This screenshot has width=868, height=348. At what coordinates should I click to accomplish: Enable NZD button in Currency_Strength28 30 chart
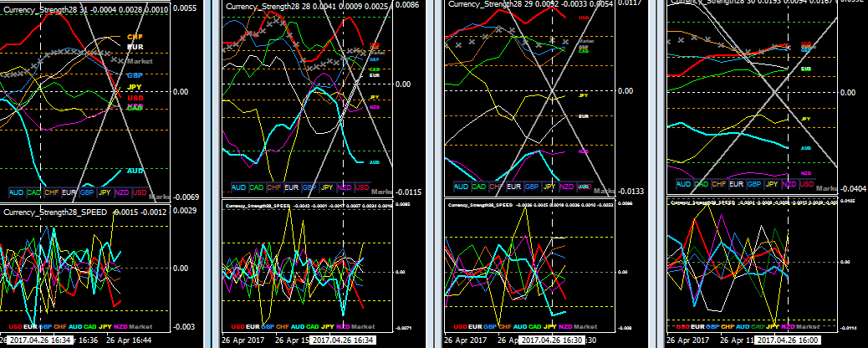tap(790, 184)
